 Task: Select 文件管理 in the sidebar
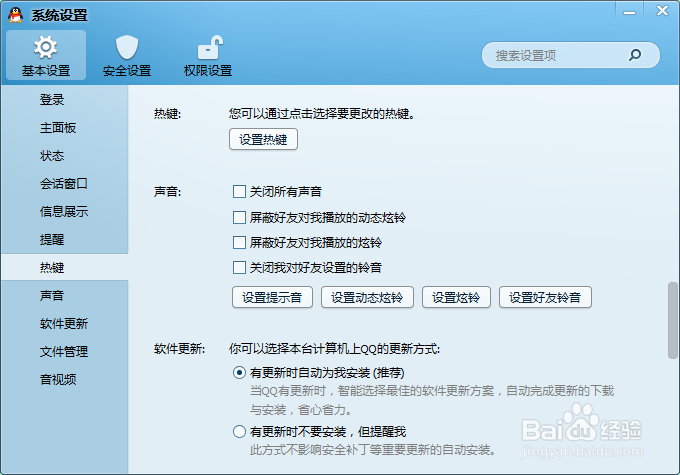pos(64,352)
